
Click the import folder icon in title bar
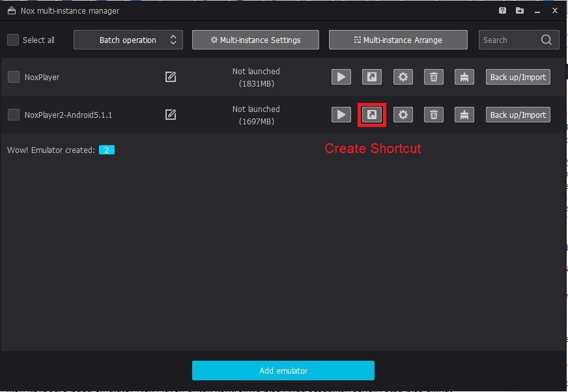coord(519,10)
